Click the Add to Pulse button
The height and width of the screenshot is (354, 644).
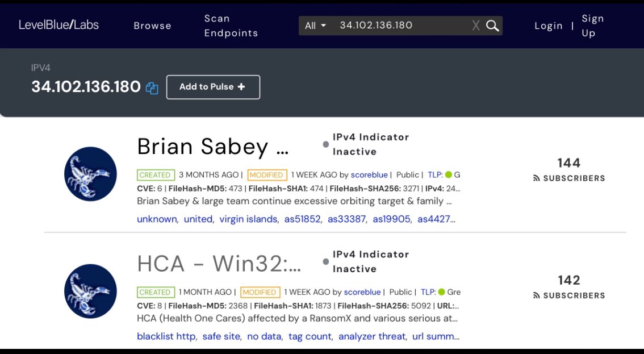click(x=213, y=87)
